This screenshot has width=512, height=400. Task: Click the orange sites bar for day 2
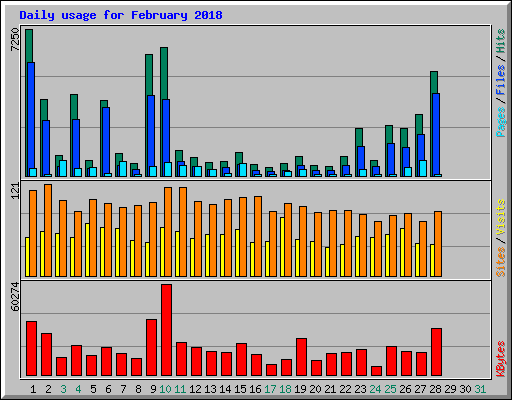48,230
